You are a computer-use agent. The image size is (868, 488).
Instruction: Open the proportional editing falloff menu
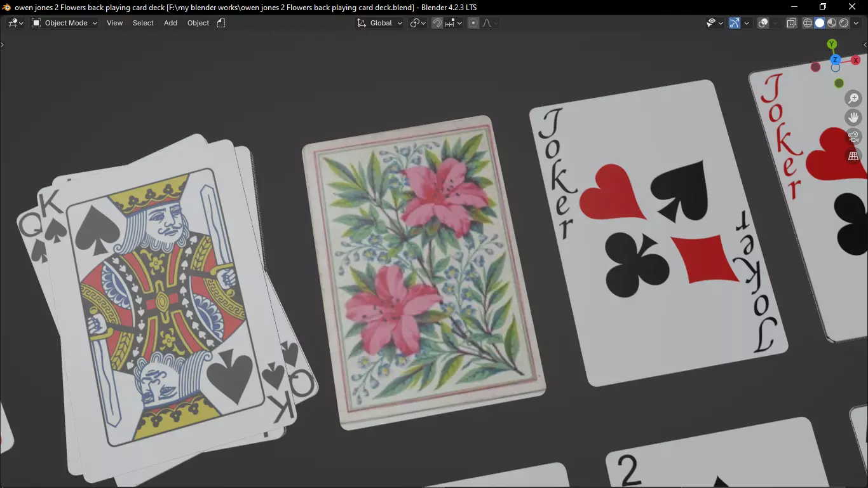490,23
